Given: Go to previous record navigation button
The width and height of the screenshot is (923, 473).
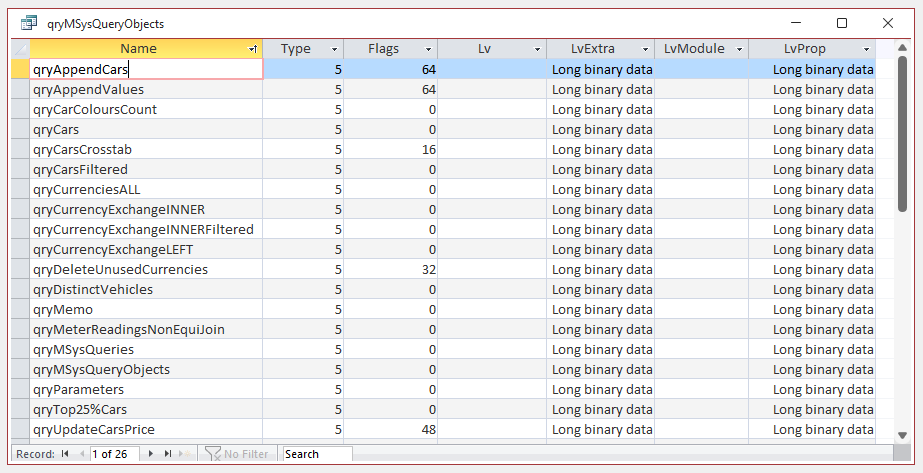Looking at the screenshot, I should 81,454.
